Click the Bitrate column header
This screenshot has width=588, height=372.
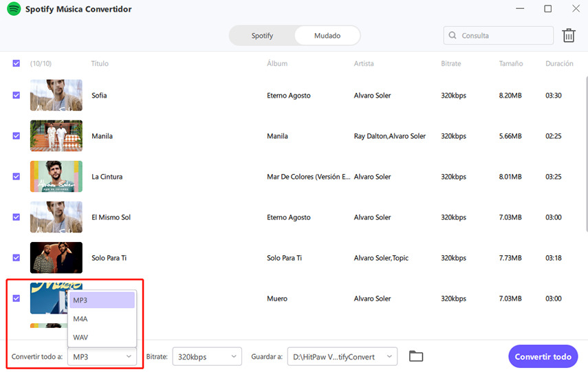(450, 63)
